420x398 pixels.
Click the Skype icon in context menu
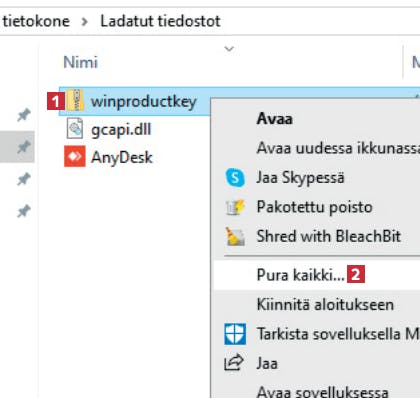click(235, 177)
